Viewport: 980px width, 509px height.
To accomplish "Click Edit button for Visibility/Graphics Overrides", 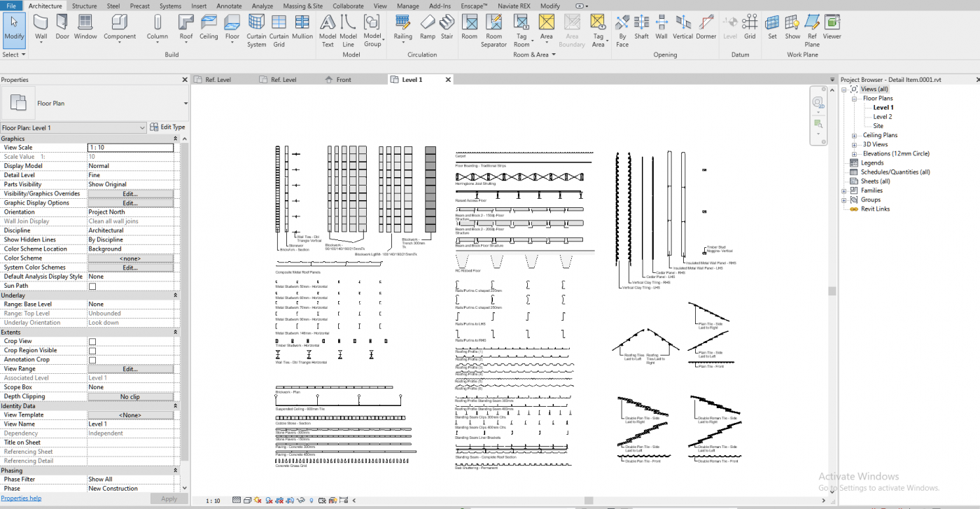I will point(130,194).
